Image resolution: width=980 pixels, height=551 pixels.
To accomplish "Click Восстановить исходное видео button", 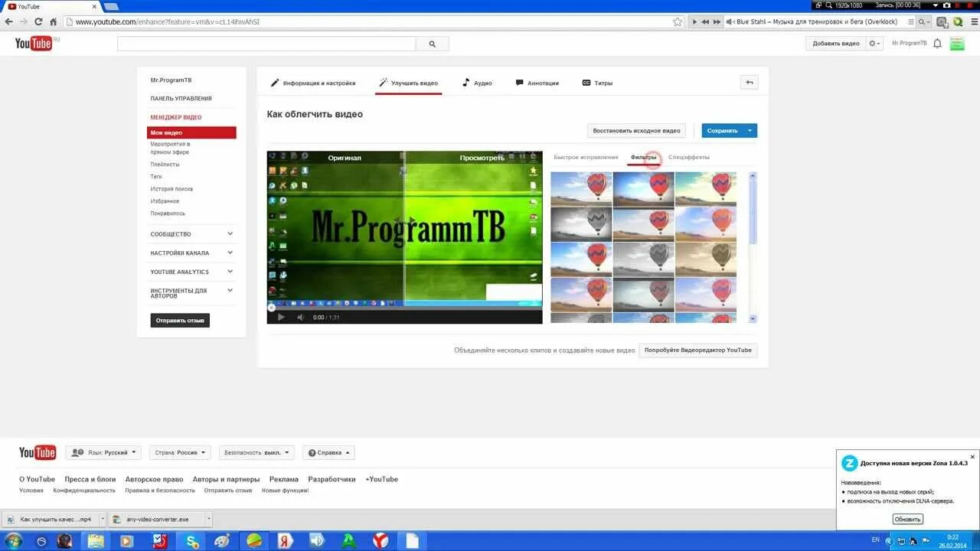I will pos(636,131).
